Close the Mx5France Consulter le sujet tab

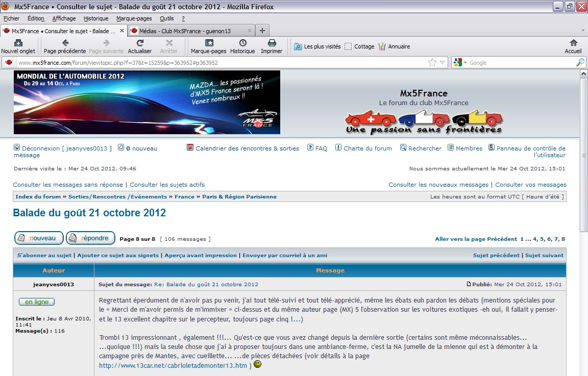tap(122, 31)
